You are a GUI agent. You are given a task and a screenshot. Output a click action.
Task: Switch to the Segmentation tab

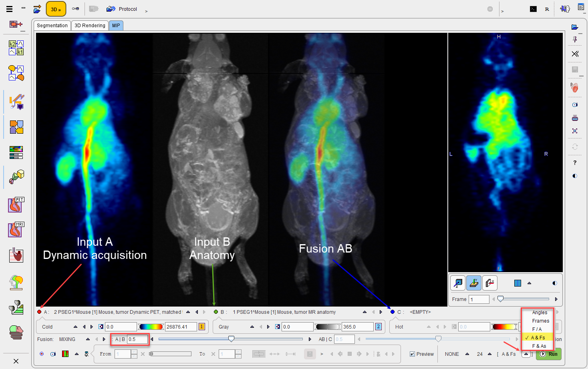click(52, 26)
